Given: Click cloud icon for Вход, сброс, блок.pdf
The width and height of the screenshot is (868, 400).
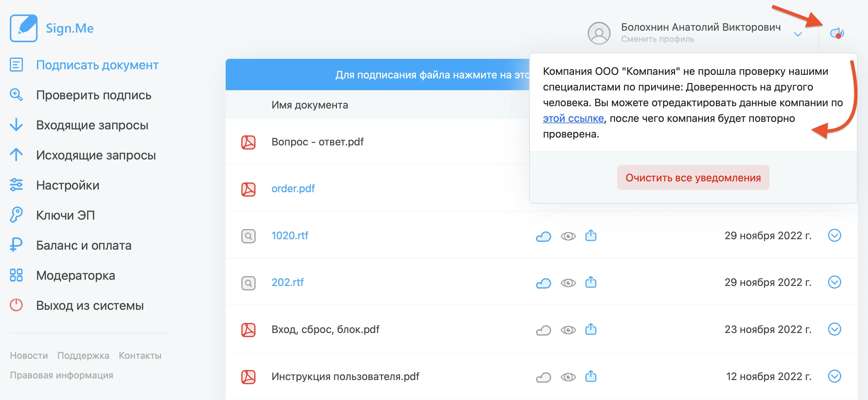Looking at the screenshot, I should click(x=543, y=330).
